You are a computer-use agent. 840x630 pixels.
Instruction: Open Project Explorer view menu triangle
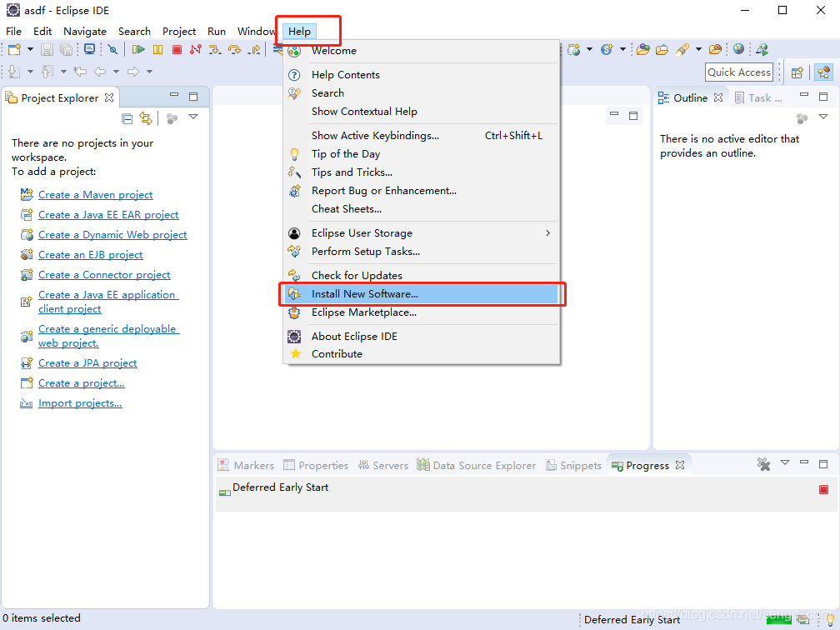click(x=193, y=117)
